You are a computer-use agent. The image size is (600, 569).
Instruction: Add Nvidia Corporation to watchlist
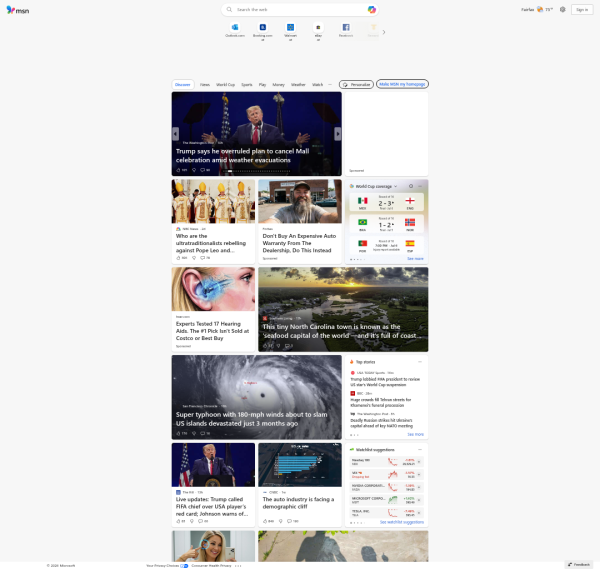pos(419,487)
